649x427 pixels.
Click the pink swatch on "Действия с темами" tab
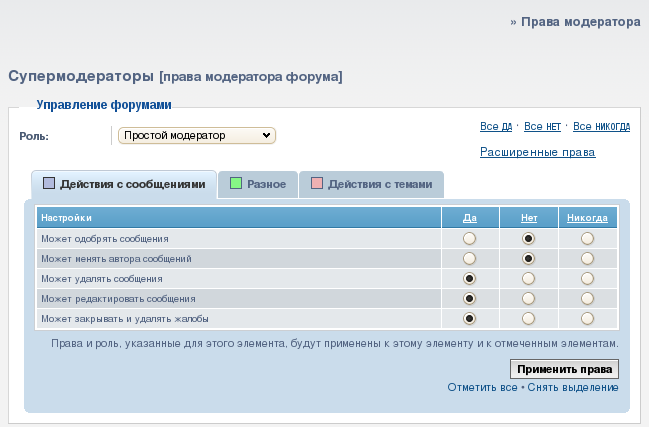point(317,184)
